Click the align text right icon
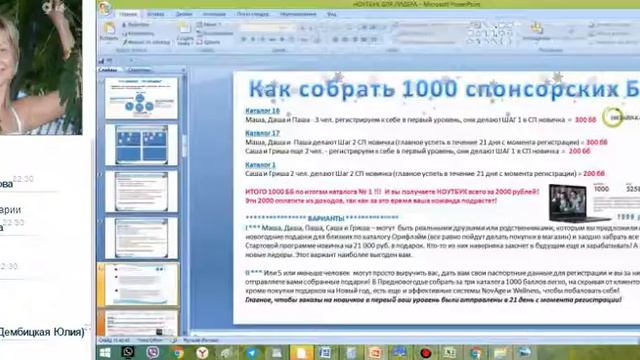 [x=355, y=40]
